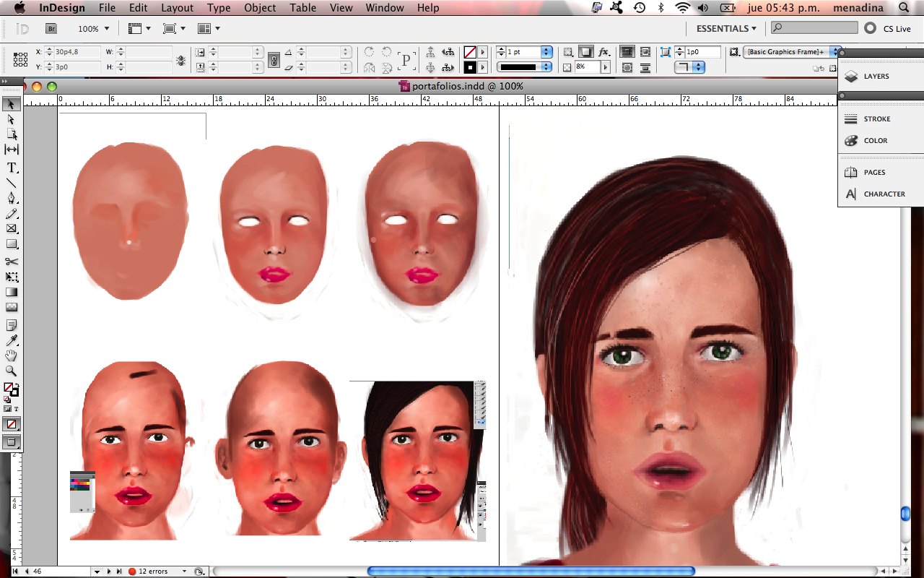Click the fx effects icon
Screen dimensions: 924x578
point(604,52)
